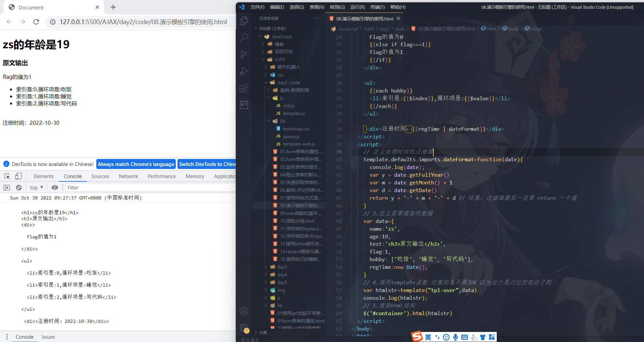The width and height of the screenshot is (644, 342).
Task: Click DevTools customize three-dot menu at bottom
Action: coord(7,337)
